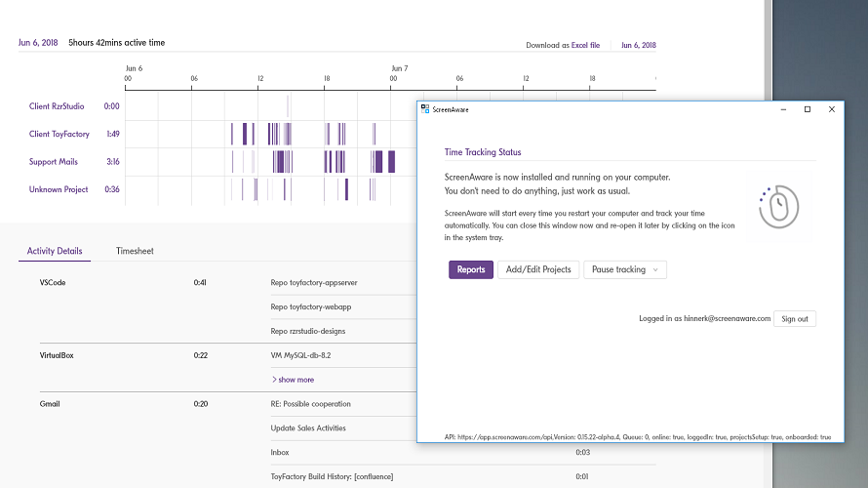Viewport: 868px width, 488px height.
Task: Click the 'Repo rzrstudio-designs' entry
Action: click(x=308, y=331)
